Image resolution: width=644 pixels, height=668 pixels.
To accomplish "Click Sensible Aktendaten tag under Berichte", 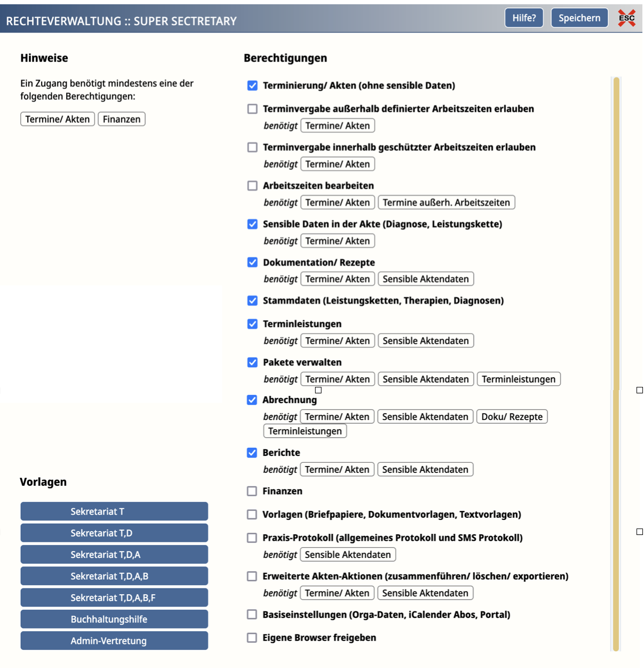I will pos(425,470).
